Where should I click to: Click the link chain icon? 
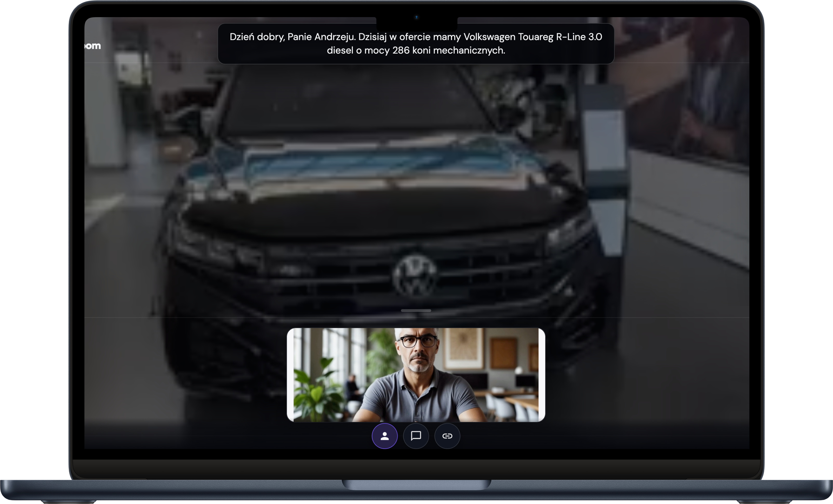tap(447, 436)
